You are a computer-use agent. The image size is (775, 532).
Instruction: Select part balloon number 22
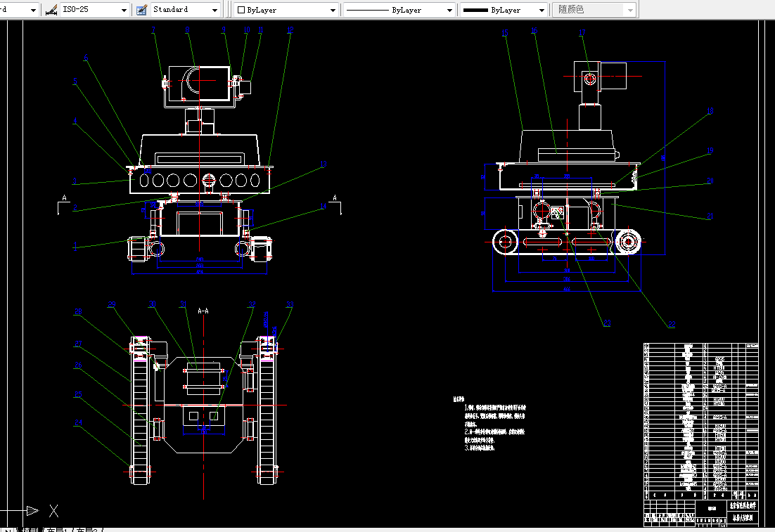click(672, 324)
